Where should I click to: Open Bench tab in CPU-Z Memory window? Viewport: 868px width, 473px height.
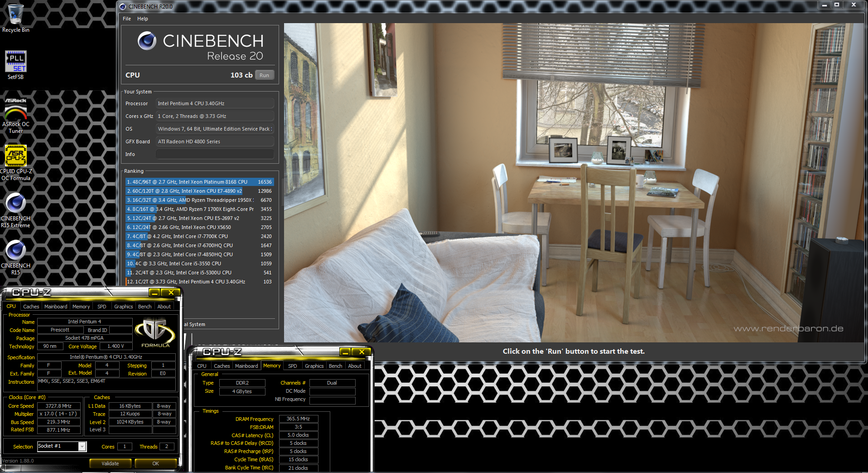point(336,366)
